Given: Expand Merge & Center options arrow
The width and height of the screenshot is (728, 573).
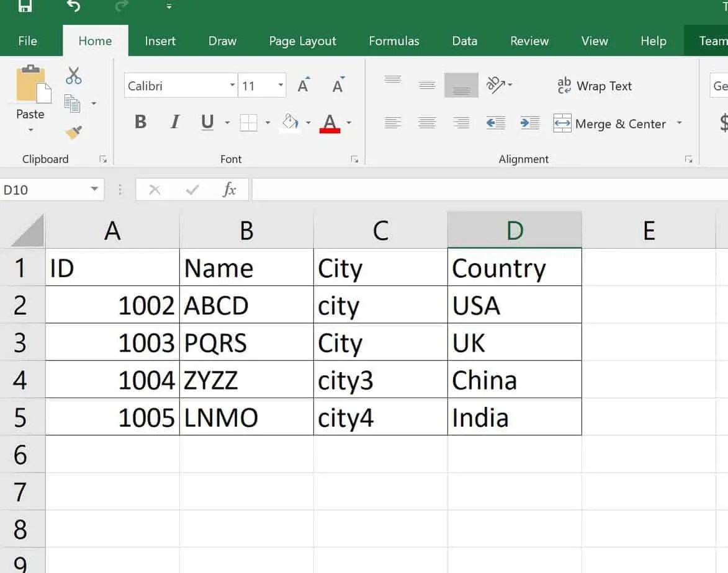Looking at the screenshot, I should [x=679, y=123].
